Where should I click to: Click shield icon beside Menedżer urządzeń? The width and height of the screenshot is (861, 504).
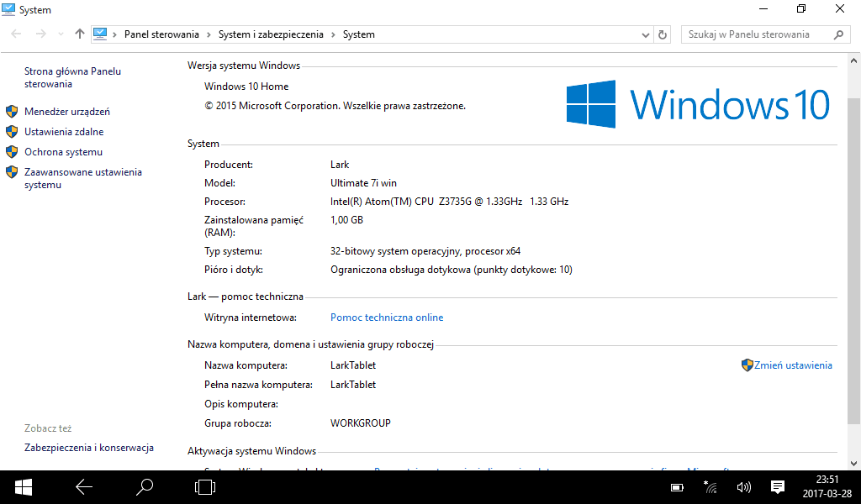click(x=12, y=112)
